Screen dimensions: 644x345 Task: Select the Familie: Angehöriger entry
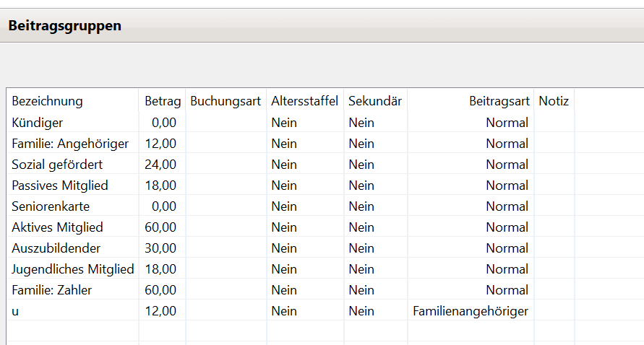pyautogui.click(x=70, y=144)
